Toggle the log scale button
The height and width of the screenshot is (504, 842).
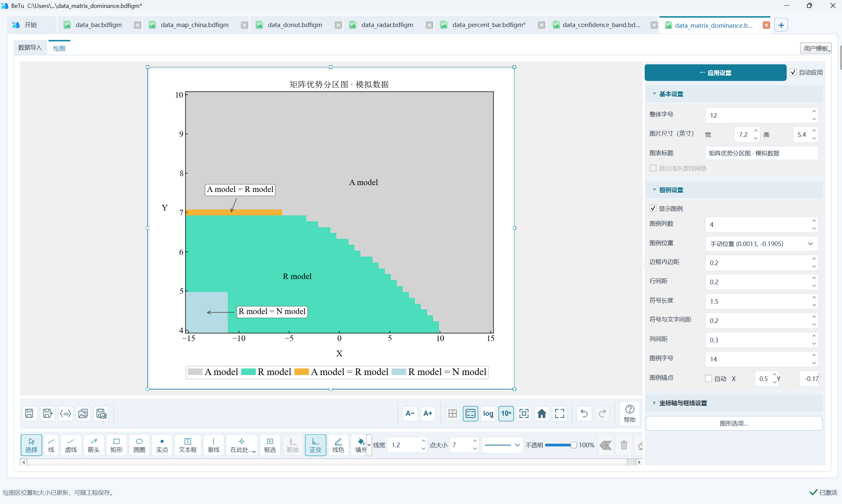488,413
